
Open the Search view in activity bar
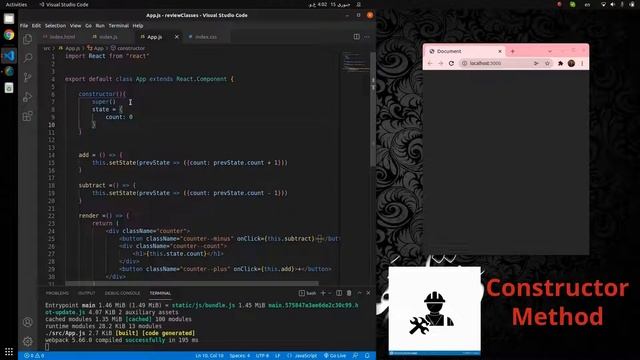[x=27, y=58]
